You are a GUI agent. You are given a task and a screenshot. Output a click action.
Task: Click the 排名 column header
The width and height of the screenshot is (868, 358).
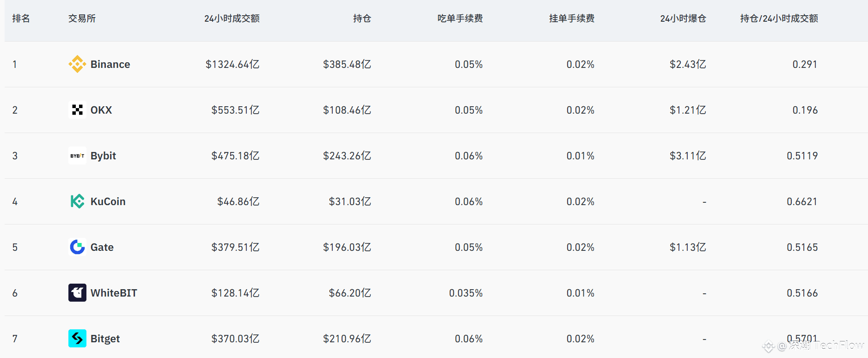click(21, 18)
